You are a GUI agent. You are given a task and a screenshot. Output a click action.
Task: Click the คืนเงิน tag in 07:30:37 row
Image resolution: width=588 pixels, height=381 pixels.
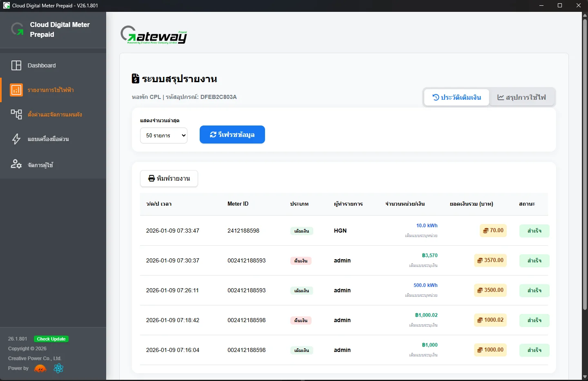click(301, 261)
